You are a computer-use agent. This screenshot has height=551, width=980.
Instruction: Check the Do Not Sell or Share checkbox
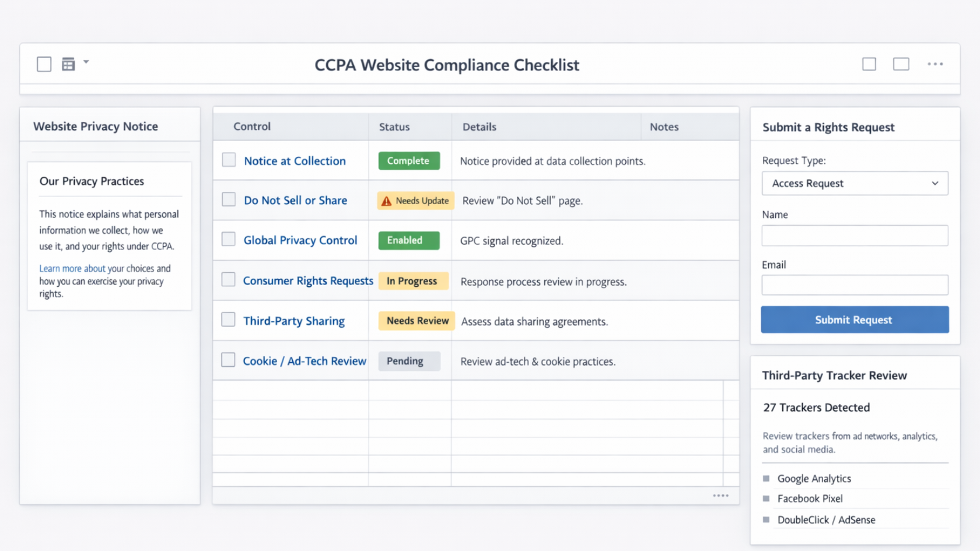(x=228, y=199)
